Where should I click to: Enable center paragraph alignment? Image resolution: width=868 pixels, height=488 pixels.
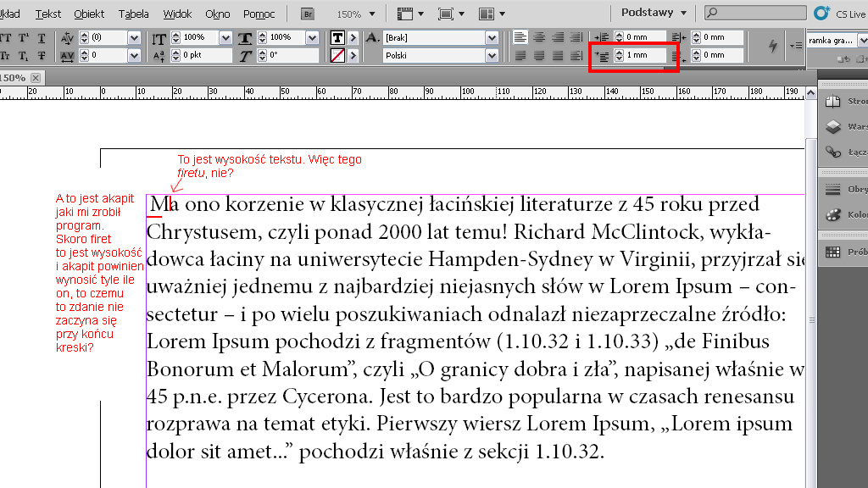point(539,37)
